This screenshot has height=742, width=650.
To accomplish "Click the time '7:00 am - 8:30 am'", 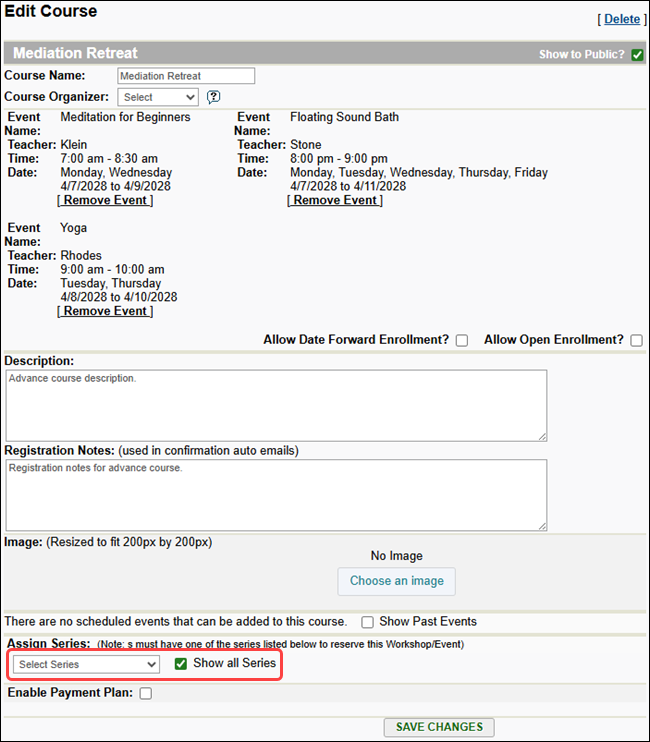I will pos(109,159).
